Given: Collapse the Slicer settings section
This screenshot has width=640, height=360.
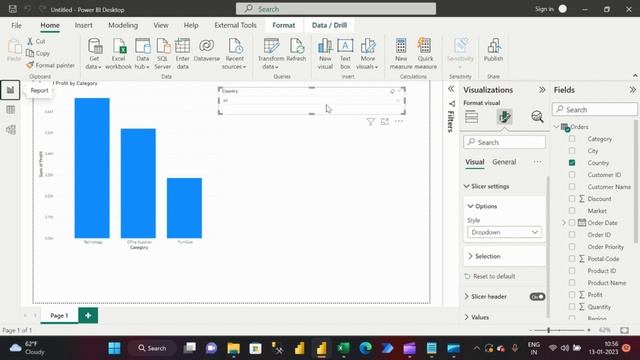Looking at the screenshot, I should tap(467, 186).
